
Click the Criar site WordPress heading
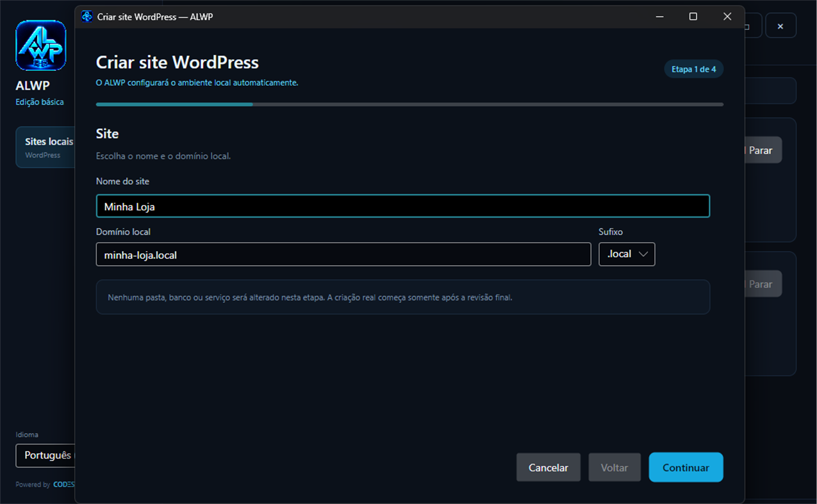[177, 62]
